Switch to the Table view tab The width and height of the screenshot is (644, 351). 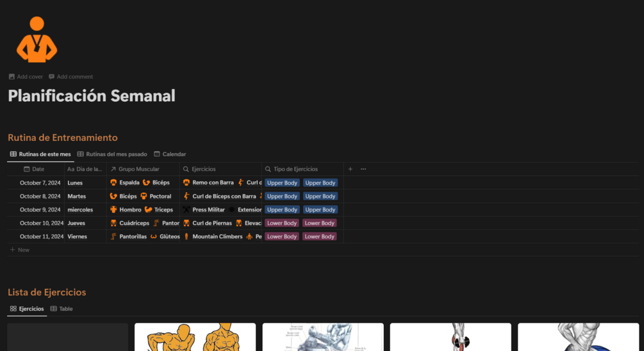(62, 309)
